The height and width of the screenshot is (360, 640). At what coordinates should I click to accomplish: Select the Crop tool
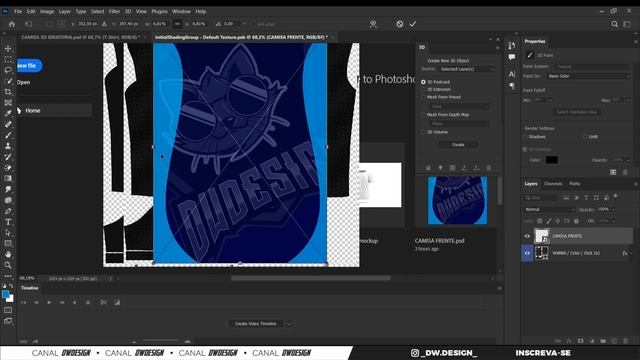tap(8, 92)
